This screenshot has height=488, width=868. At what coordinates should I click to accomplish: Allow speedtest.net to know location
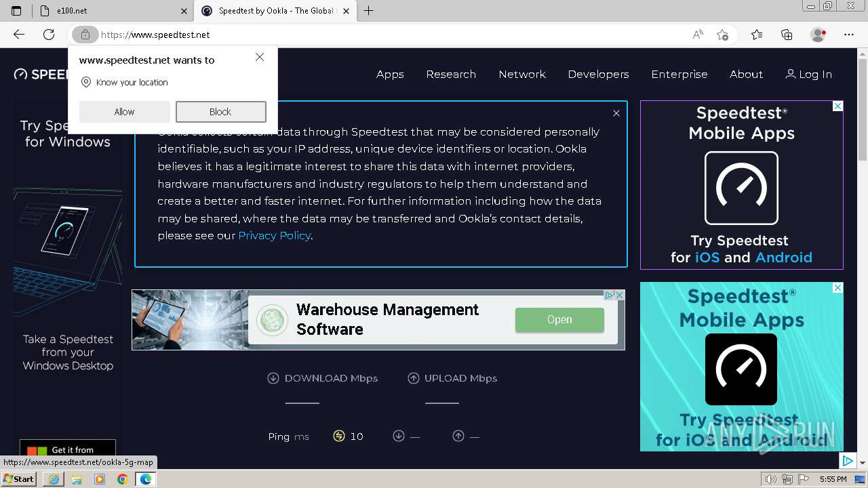click(125, 112)
